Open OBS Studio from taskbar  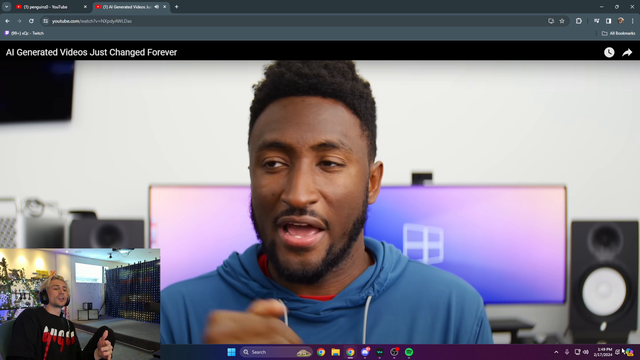tap(394, 352)
